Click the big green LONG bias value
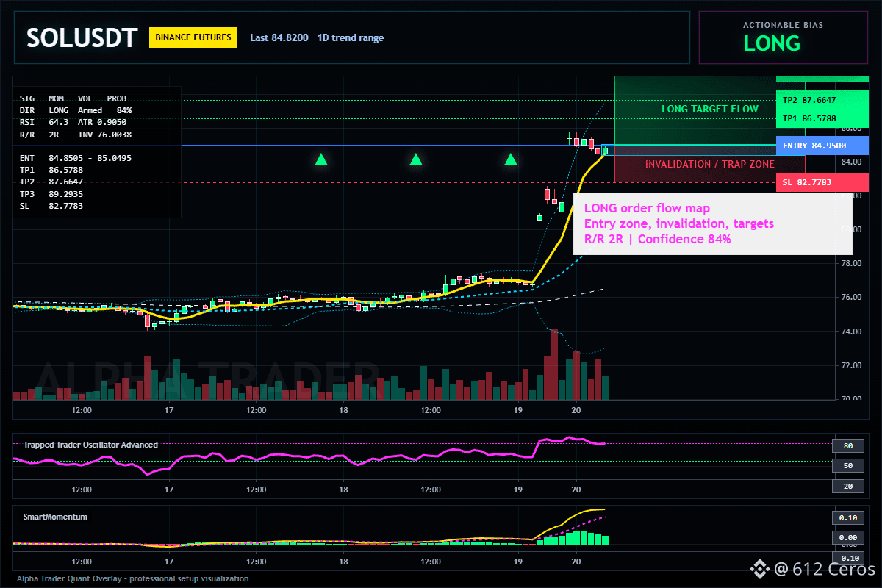 coord(772,43)
